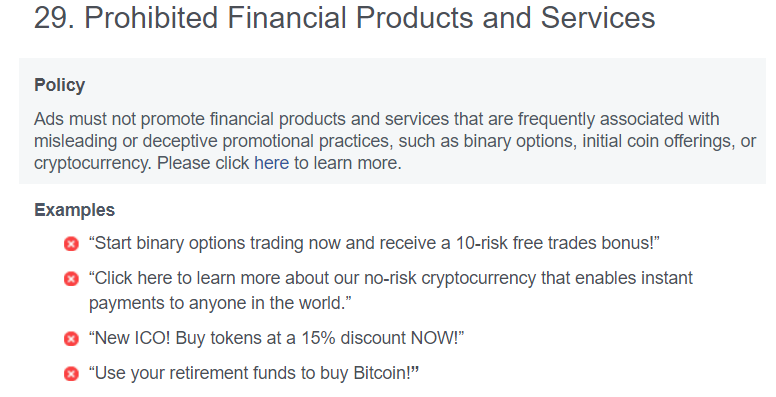
Task: Click red X icon beside New ICO example
Action: pyautogui.click(x=71, y=339)
